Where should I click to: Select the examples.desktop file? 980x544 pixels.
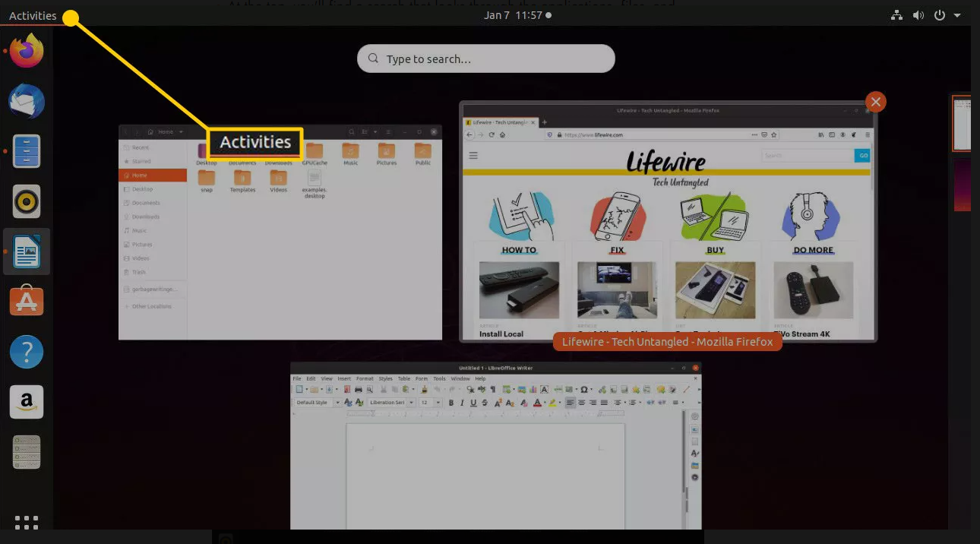pyautogui.click(x=315, y=184)
